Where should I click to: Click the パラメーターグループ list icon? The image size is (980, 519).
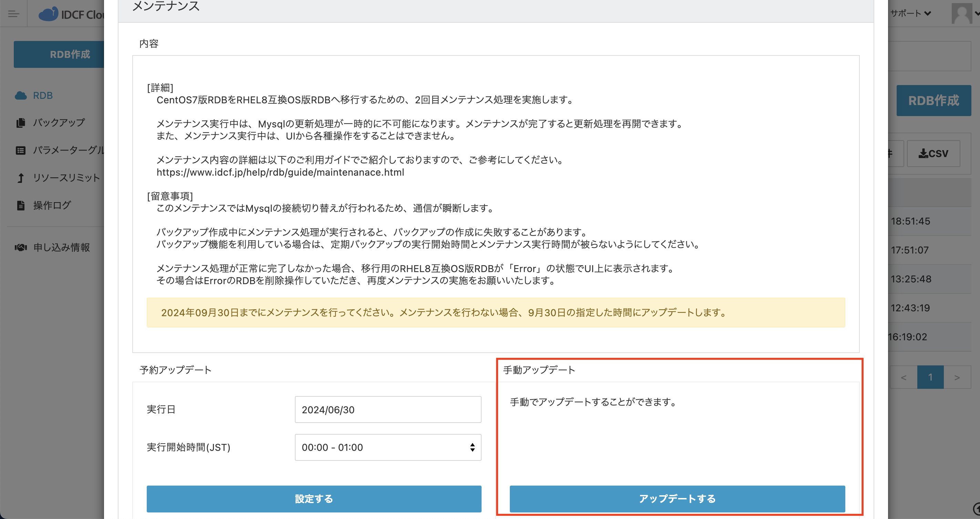[21, 150]
